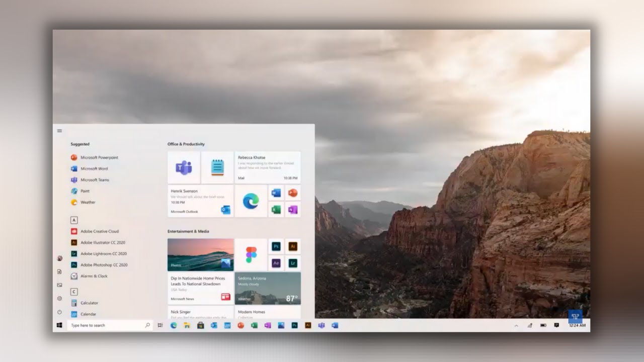Open Weather in the Suggested list

[83, 202]
